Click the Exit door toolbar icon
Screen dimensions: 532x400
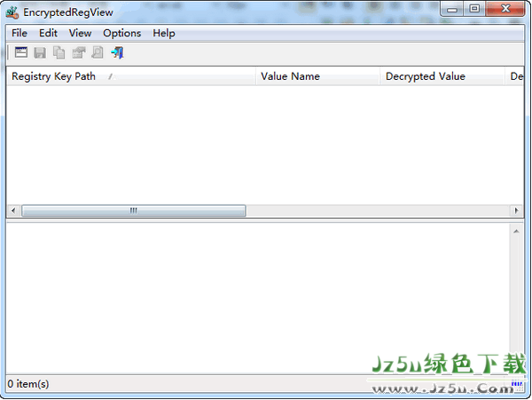coord(117,52)
